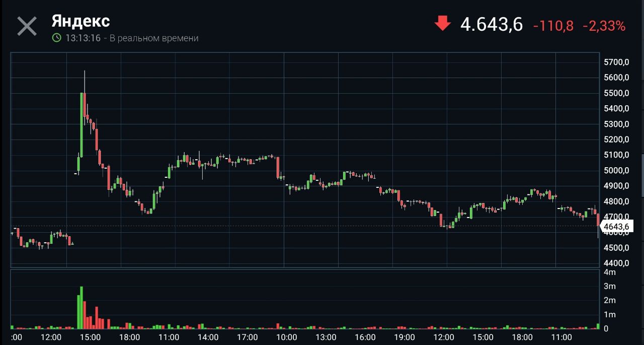Image resolution: width=644 pixels, height=345 pixels.
Task: Select the 19:00 time axis label
Action: point(404,337)
